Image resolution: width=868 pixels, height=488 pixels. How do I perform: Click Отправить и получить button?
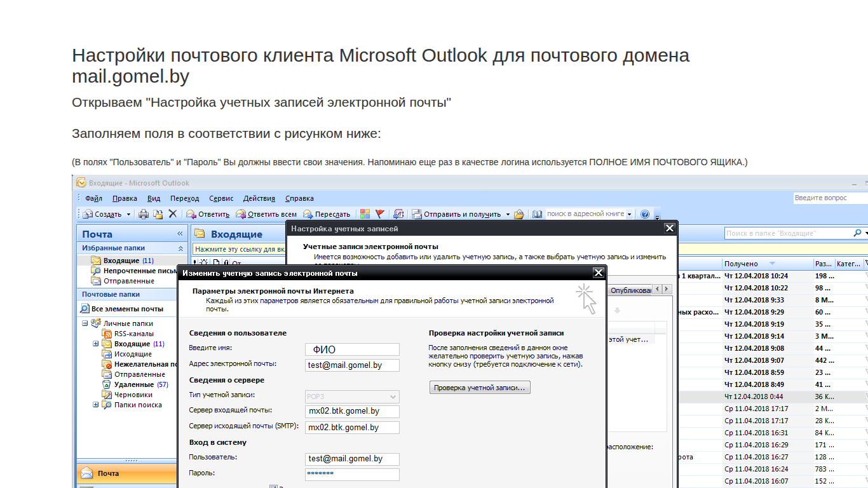click(x=456, y=214)
